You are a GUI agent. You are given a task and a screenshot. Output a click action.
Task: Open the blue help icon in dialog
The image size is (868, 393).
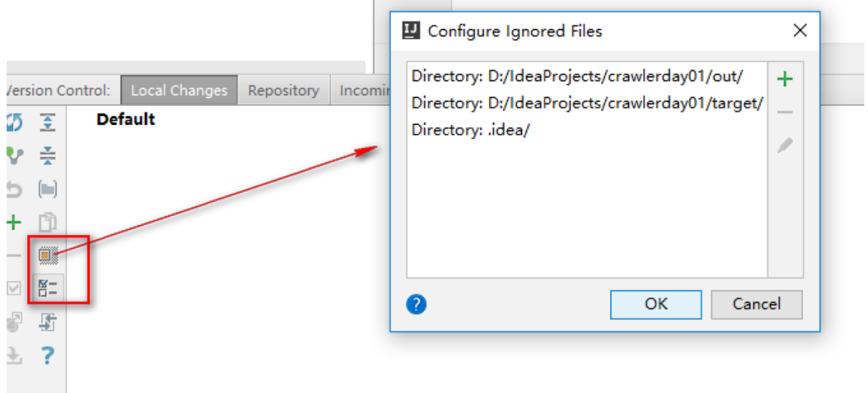[x=416, y=305]
